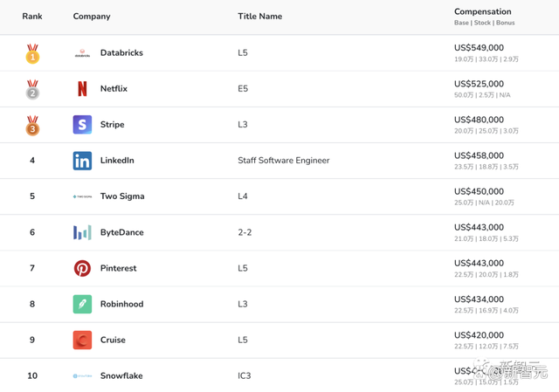Click the Databricks logo
This screenshot has width=559, height=392.
[82, 53]
